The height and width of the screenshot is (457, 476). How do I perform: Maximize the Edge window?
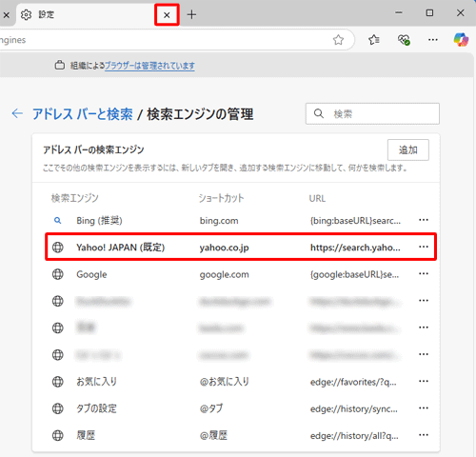coord(429,12)
